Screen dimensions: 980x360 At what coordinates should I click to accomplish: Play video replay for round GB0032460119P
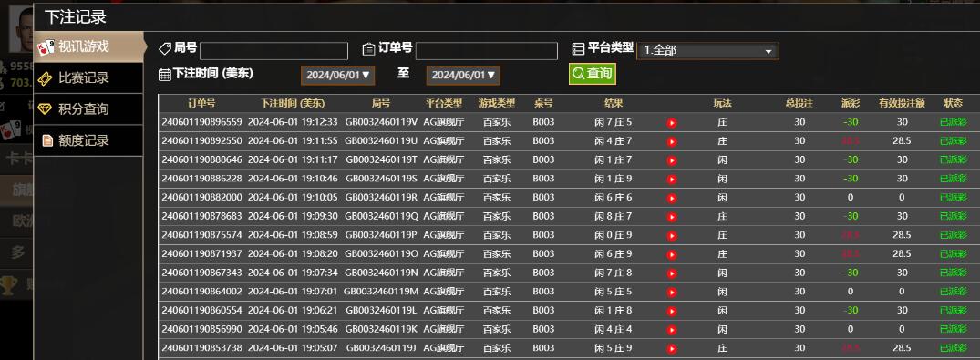point(672,236)
